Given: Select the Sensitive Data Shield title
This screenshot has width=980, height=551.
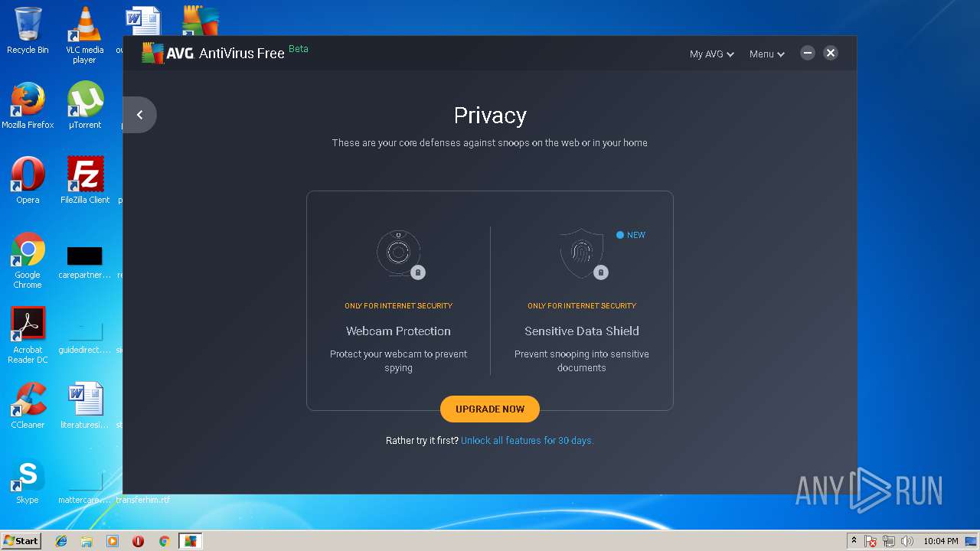Looking at the screenshot, I should tap(582, 331).
